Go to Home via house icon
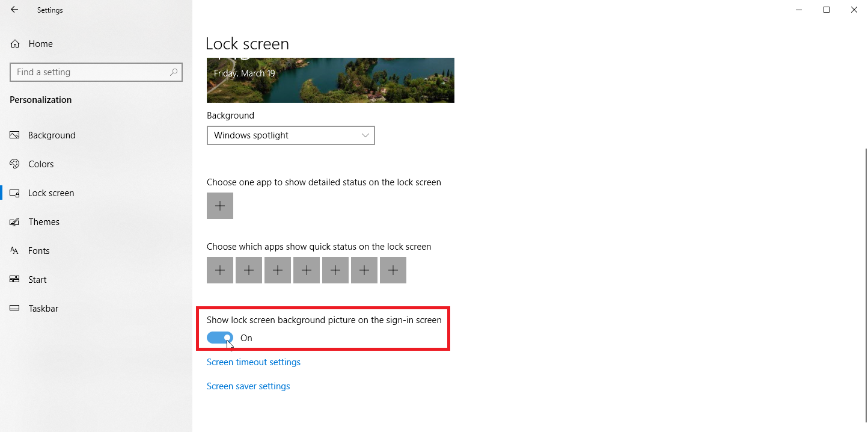 pyautogui.click(x=15, y=44)
